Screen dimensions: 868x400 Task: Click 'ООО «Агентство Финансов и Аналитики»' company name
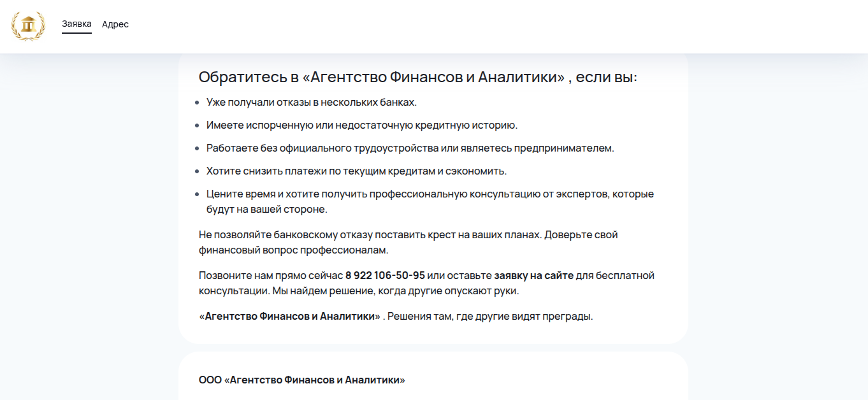pyautogui.click(x=302, y=380)
